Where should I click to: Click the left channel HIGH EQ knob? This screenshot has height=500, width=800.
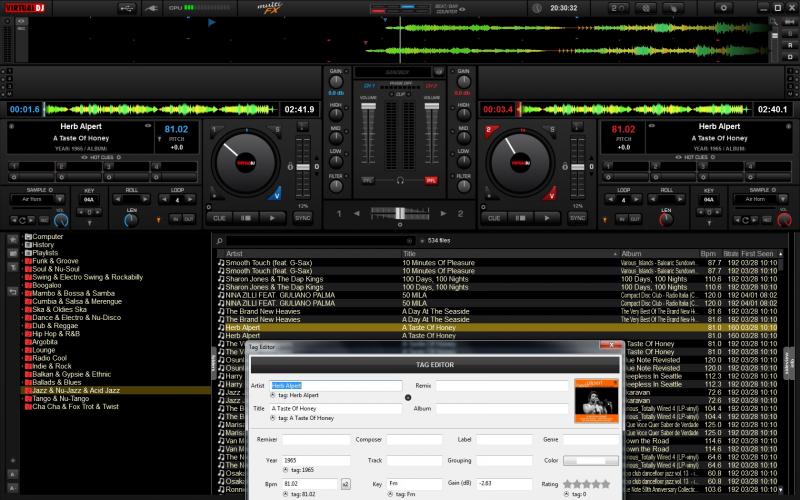(x=336, y=115)
